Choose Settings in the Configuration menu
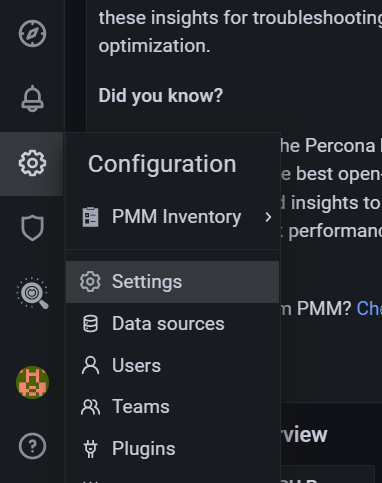382x483 pixels. pyautogui.click(x=173, y=282)
